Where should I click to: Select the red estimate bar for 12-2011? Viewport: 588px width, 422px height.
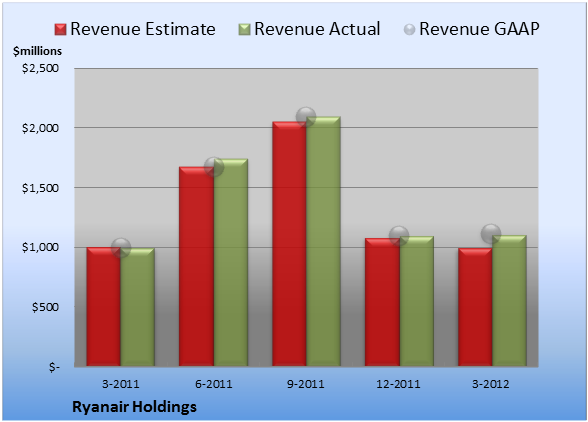tap(382, 302)
